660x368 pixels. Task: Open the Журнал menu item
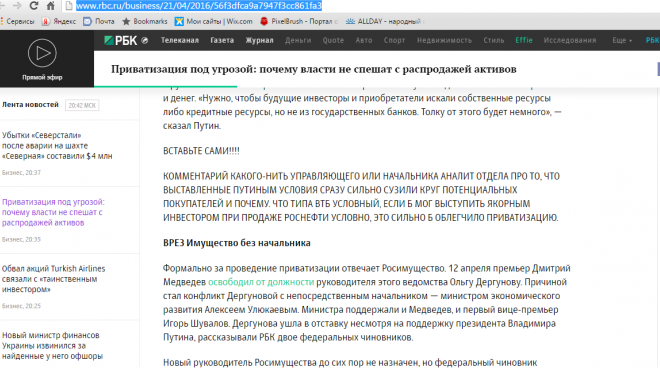click(x=259, y=40)
